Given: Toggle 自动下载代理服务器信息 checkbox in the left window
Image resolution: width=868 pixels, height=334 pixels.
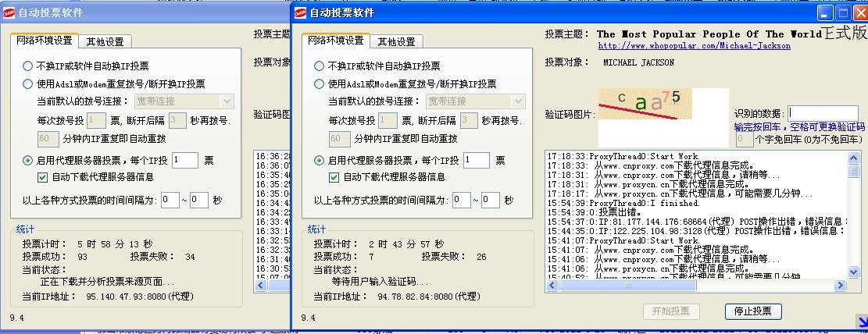Looking at the screenshot, I should tap(42, 177).
